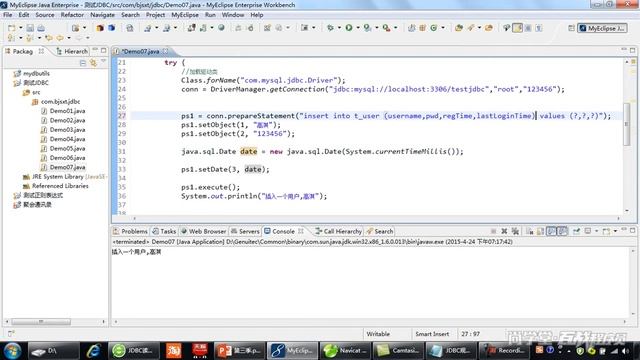640x360 pixels.
Task: Click editor vertical scrollbar thumb
Action: tap(627, 124)
